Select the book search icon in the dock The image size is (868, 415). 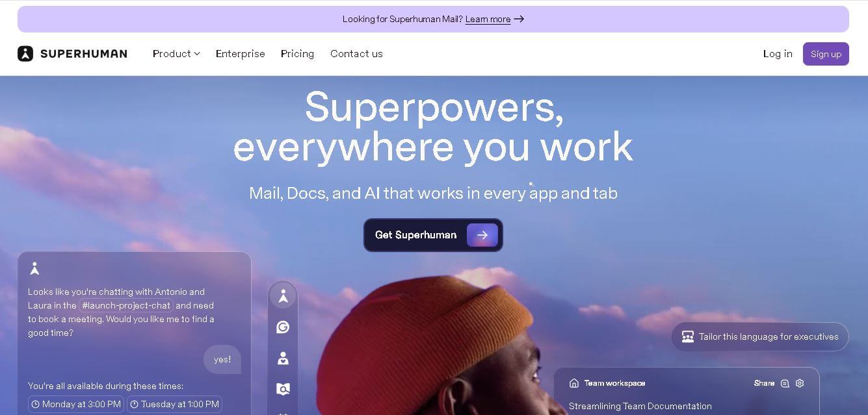pos(283,389)
